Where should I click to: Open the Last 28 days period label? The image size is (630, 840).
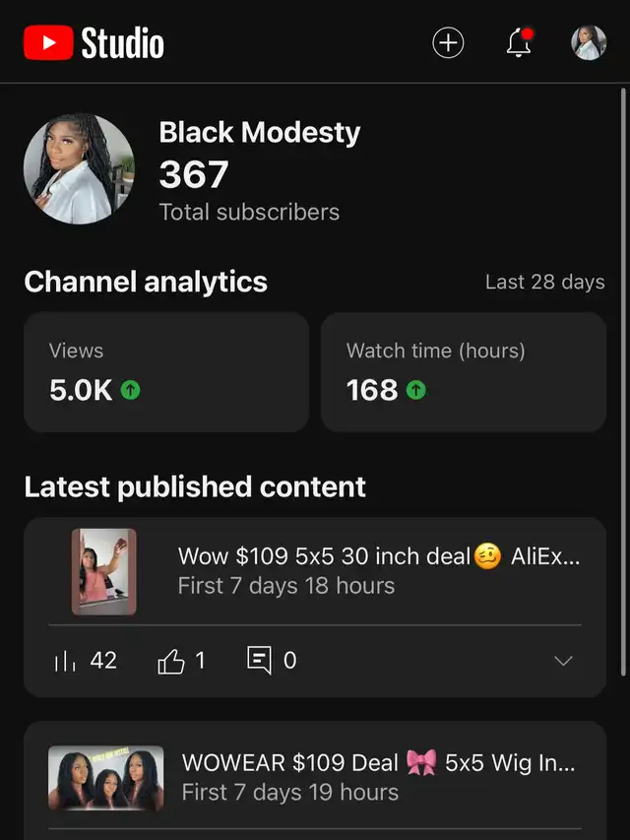click(544, 282)
